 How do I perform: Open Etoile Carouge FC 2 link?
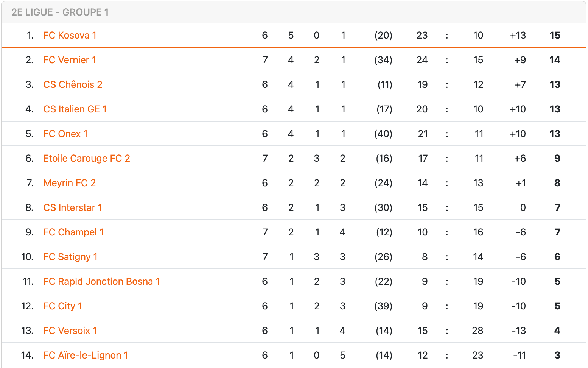[x=87, y=158]
